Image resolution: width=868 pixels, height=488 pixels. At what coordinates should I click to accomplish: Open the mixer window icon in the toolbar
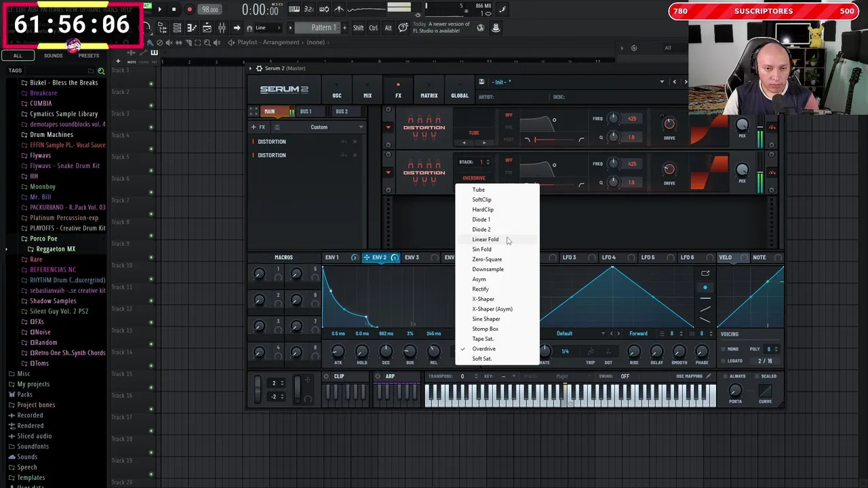pyautogui.click(x=222, y=28)
